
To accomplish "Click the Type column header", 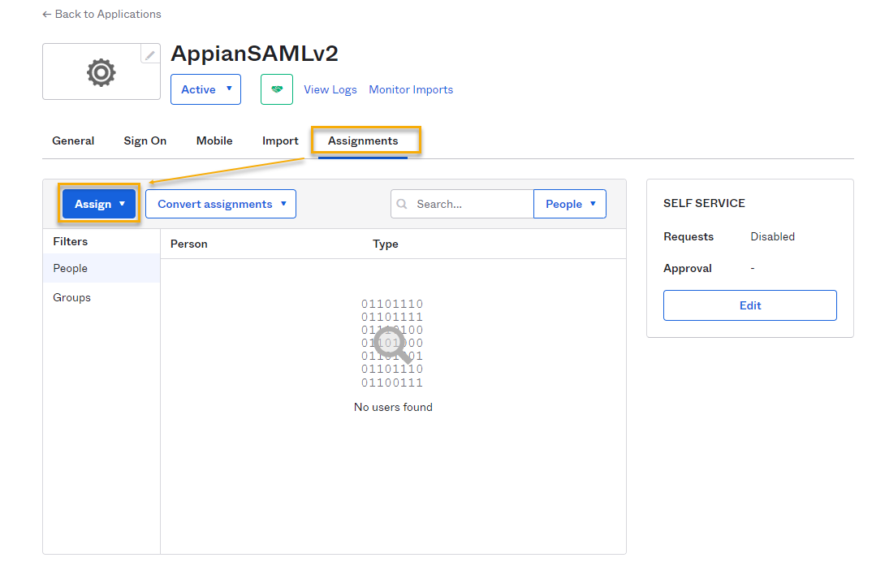I will tap(386, 244).
